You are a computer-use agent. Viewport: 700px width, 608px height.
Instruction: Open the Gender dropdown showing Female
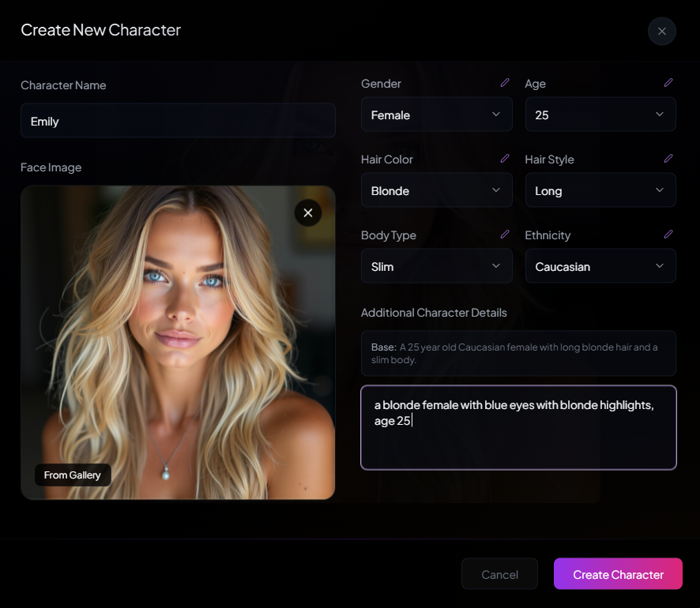coord(436,115)
